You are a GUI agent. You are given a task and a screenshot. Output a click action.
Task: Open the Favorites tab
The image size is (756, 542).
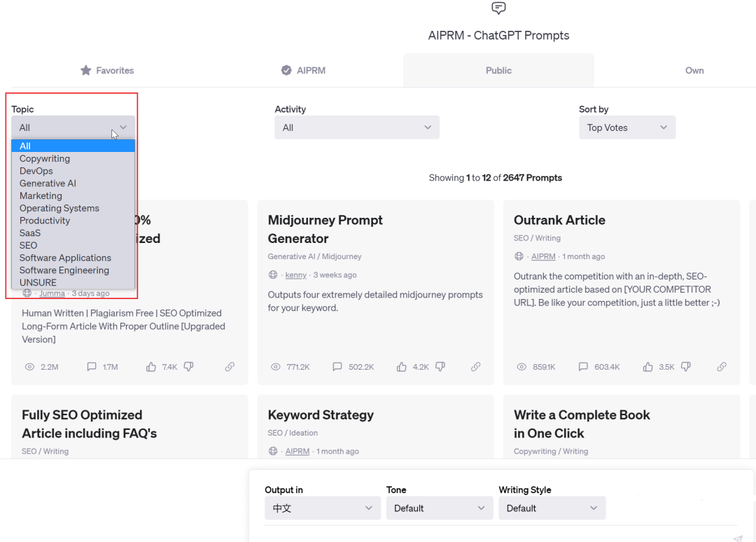point(107,71)
